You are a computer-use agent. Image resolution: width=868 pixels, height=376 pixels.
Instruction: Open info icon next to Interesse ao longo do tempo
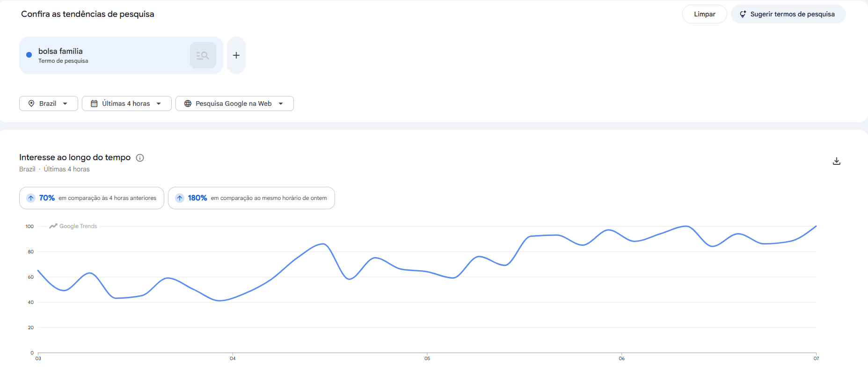pyautogui.click(x=140, y=158)
